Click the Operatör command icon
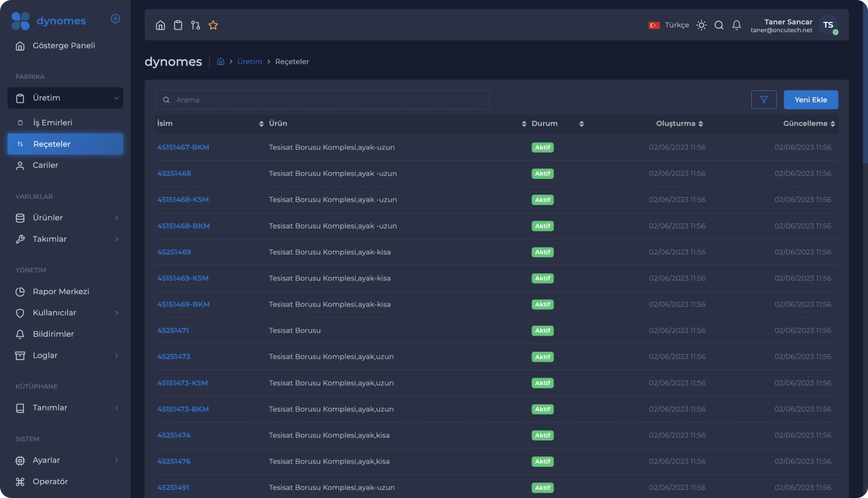The width and height of the screenshot is (868, 498). (x=20, y=481)
